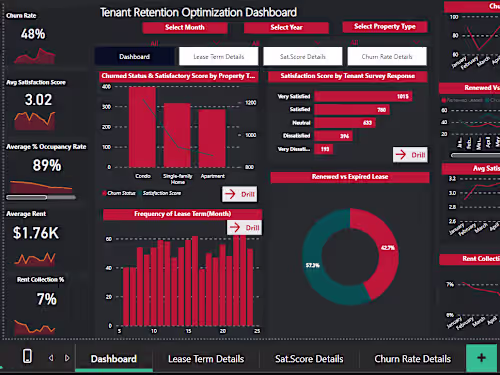Switch to the mobile layout phone icon
Screen dimensions: 500x375
click(27, 356)
